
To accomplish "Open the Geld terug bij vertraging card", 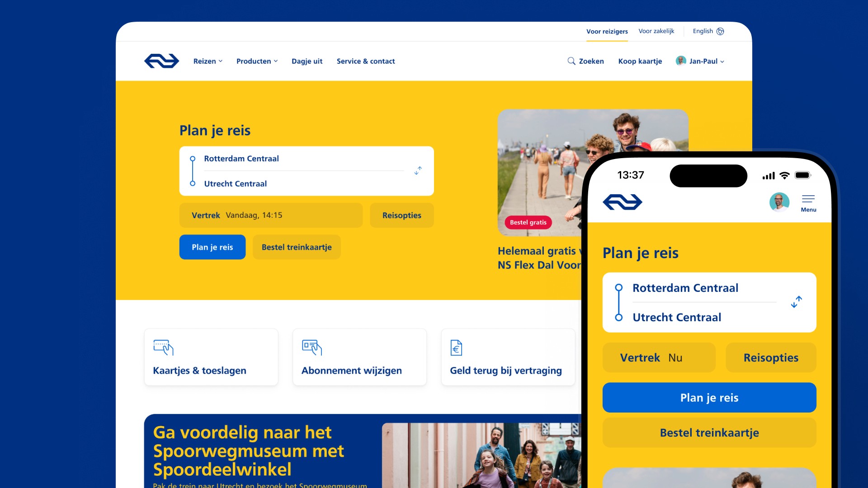I will click(508, 357).
